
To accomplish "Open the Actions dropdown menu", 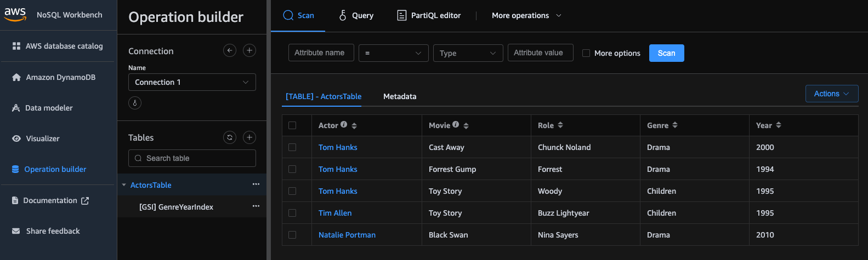I will (x=831, y=94).
